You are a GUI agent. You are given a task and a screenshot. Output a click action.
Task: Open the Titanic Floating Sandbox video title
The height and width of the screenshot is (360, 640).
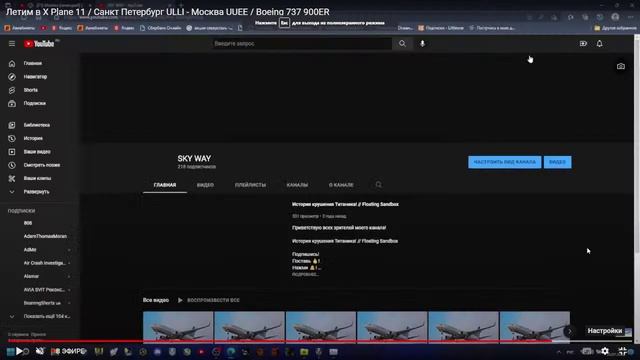pyautogui.click(x=345, y=204)
